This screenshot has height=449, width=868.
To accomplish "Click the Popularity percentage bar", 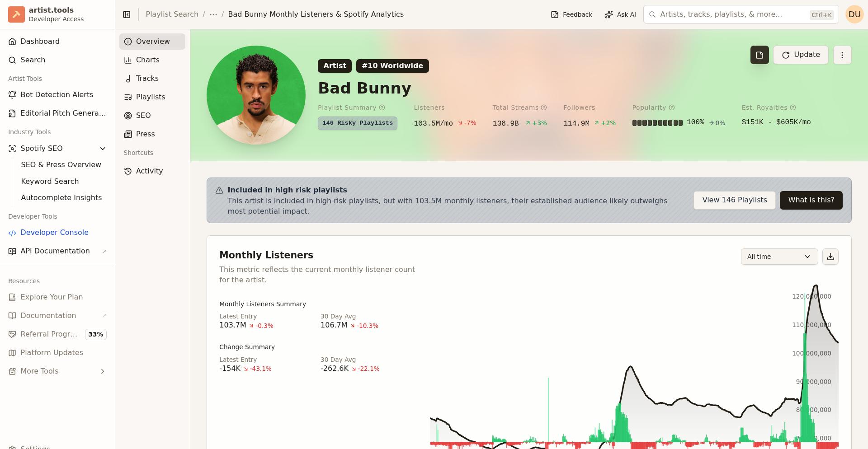I will (x=658, y=122).
